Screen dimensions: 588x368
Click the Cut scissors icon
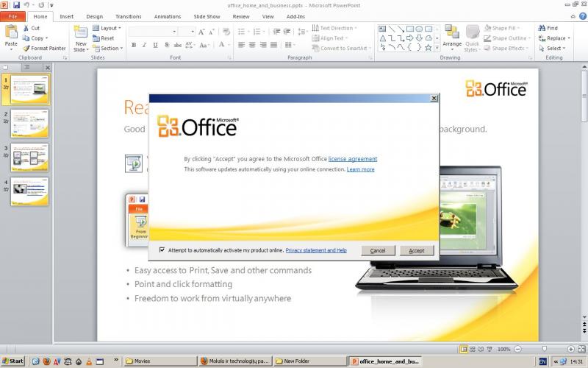click(x=26, y=28)
